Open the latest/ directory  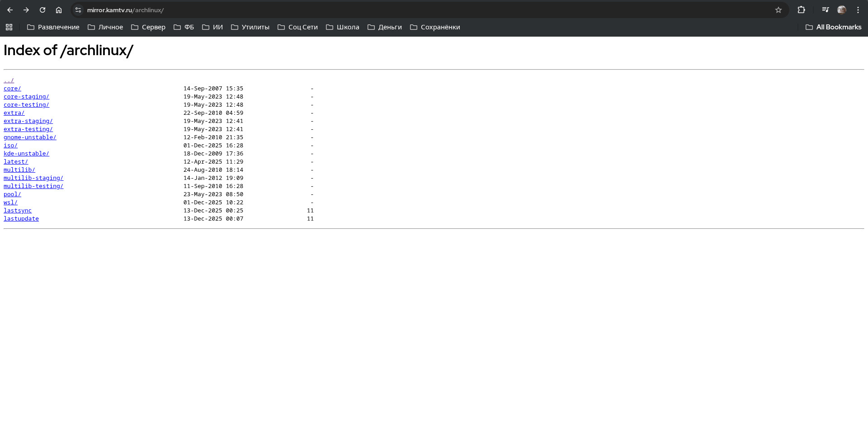click(x=16, y=162)
